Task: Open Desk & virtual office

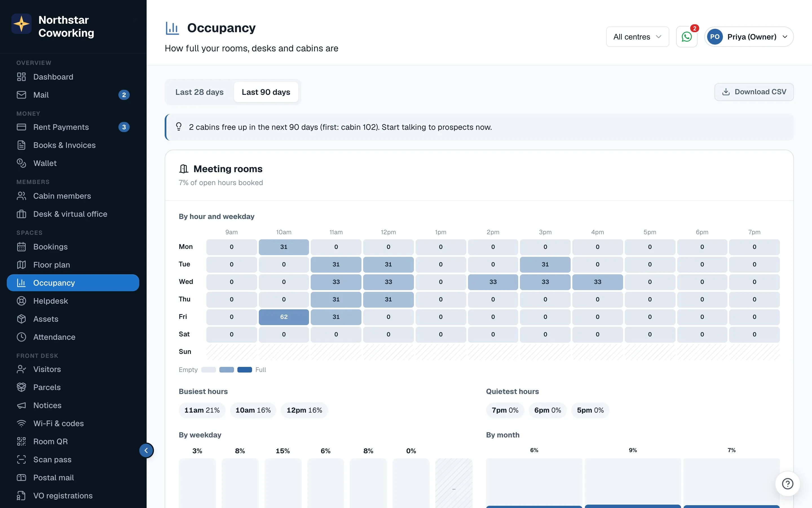Action: (73, 214)
